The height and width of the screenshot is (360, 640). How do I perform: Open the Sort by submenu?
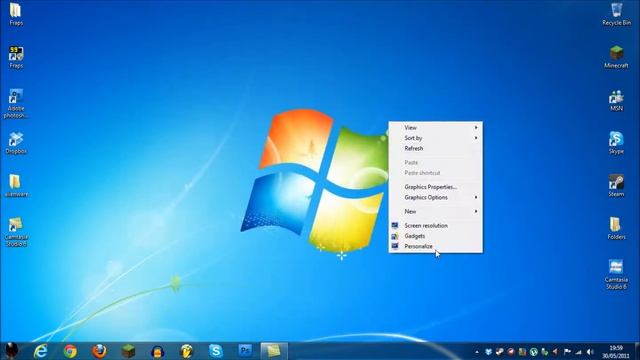(x=436, y=138)
